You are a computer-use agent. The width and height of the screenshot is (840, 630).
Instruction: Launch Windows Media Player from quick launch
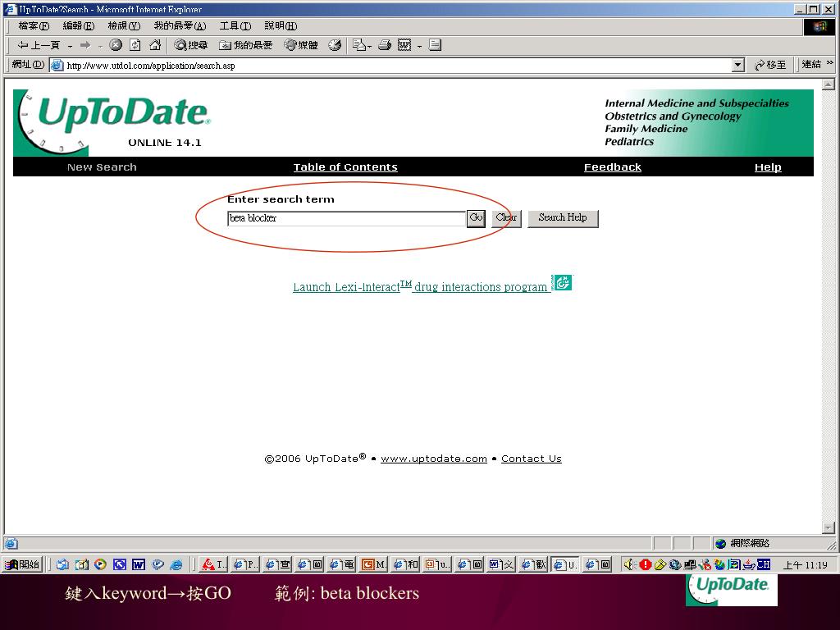point(100,564)
